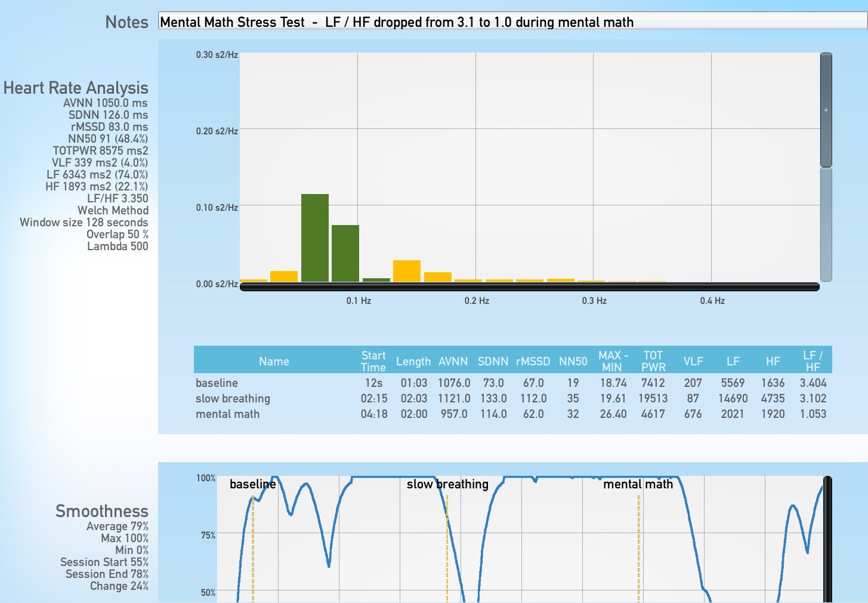Click the LF / HF column header
The width and height of the screenshot is (868, 603).
point(813,361)
